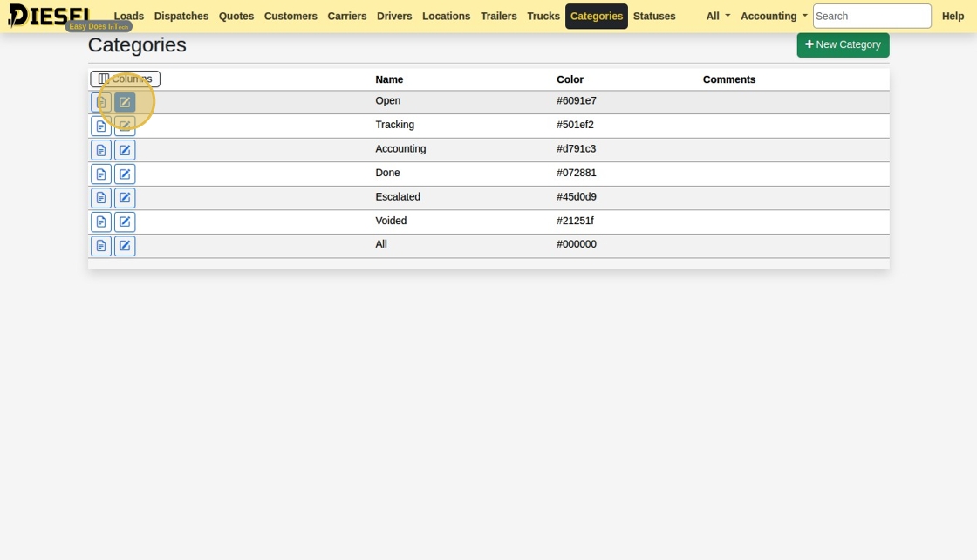Edit the Voided category
Viewport: 977px width, 560px height.
point(125,222)
